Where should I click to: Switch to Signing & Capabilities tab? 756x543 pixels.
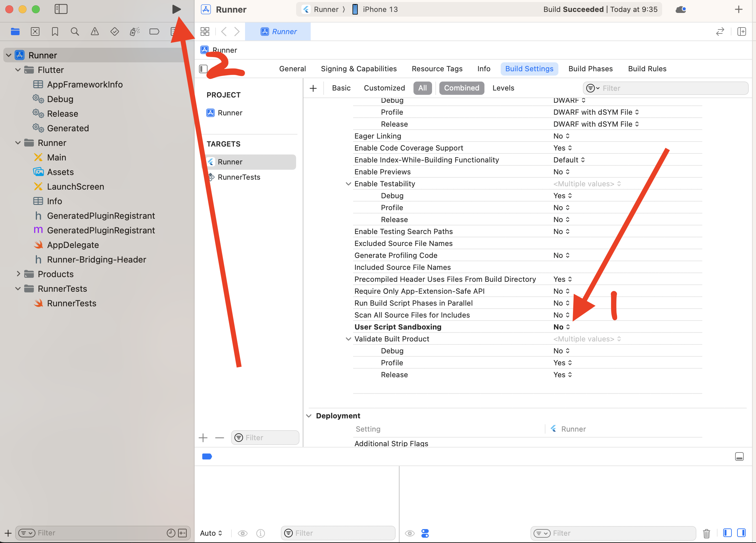359,69
